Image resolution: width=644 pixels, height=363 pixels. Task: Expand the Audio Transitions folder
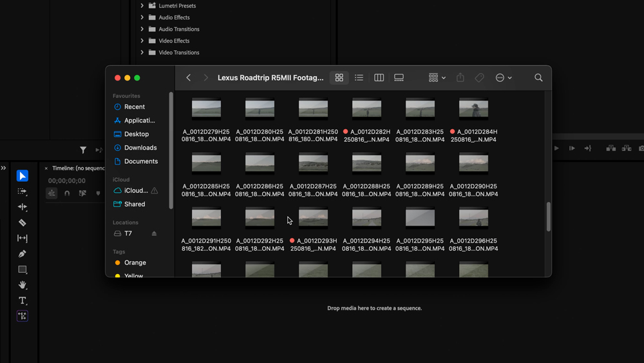coord(142,29)
